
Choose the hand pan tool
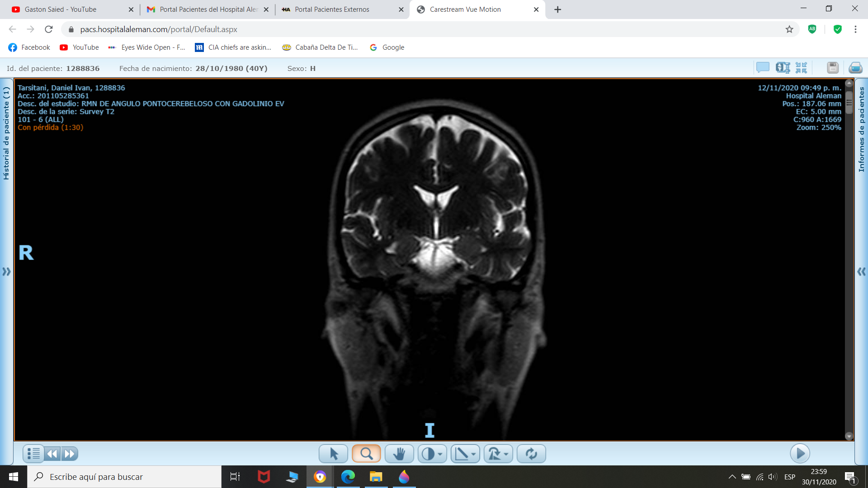tap(399, 454)
